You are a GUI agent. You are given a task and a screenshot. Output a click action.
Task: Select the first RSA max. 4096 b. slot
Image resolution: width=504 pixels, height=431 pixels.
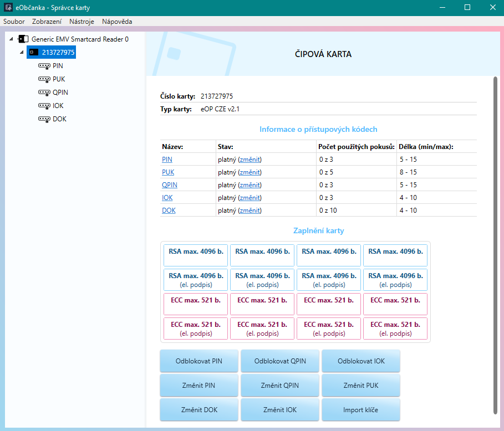(x=196, y=255)
